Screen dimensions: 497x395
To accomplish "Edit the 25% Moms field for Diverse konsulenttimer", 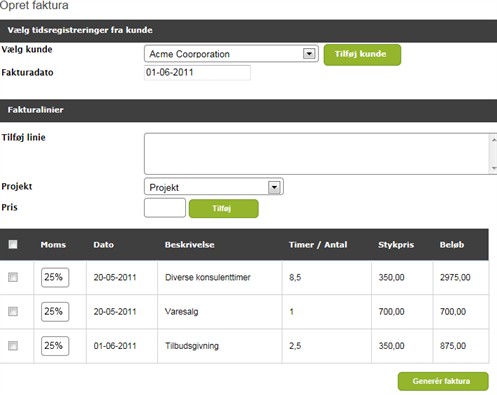I will [55, 277].
